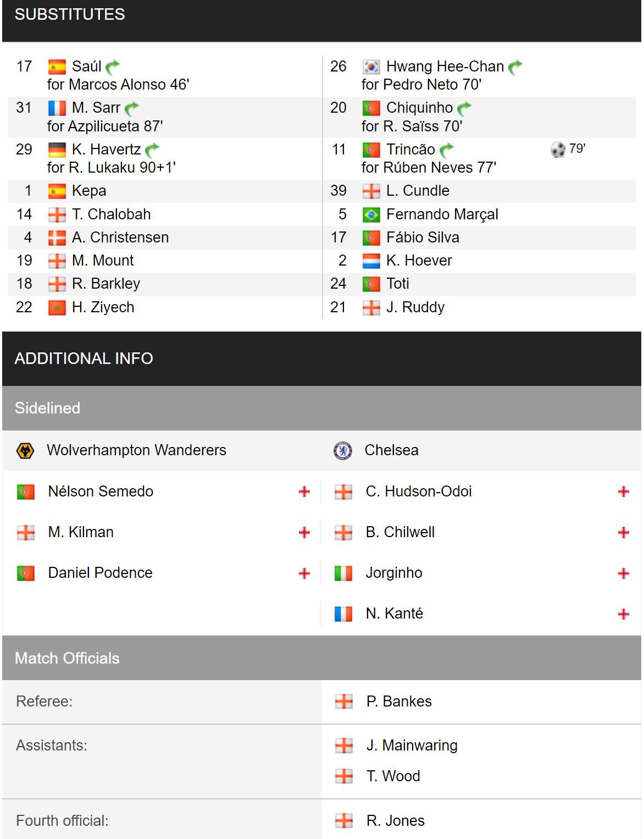Click the substitution arrow beside Hwang Hee-Chan
This screenshot has width=644, height=839.
(515, 67)
